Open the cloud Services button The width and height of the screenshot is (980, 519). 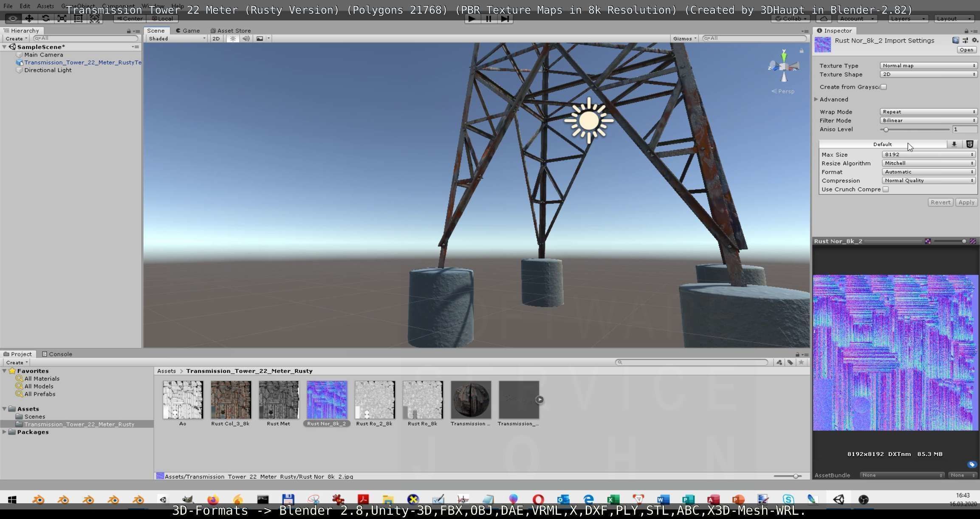pyautogui.click(x=824, y=19)
